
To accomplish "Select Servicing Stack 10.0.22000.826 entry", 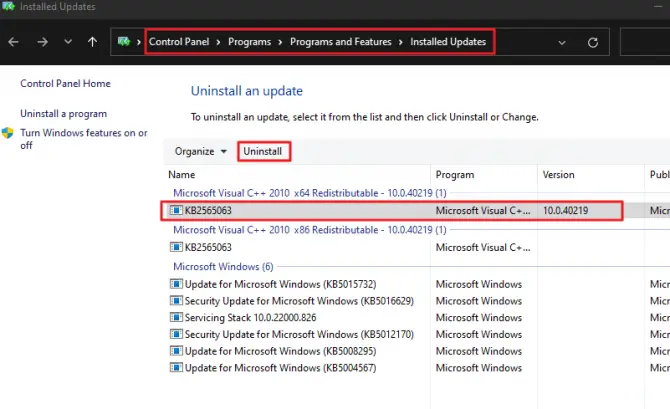I will [250, 318].
